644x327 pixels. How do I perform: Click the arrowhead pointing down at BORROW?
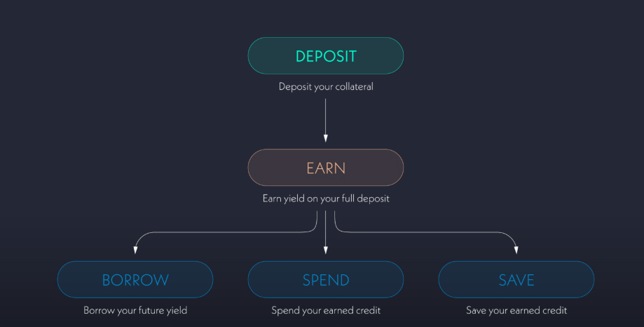click(135, 249)
